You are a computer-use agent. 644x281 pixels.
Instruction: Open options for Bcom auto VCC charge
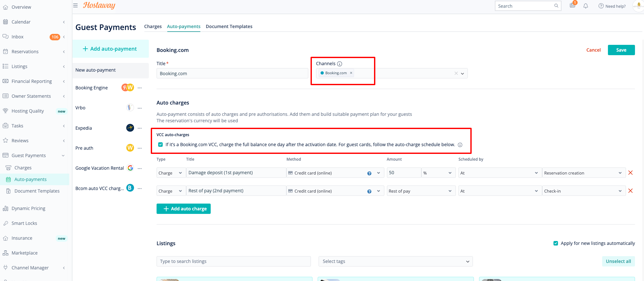tap(139, 188)
